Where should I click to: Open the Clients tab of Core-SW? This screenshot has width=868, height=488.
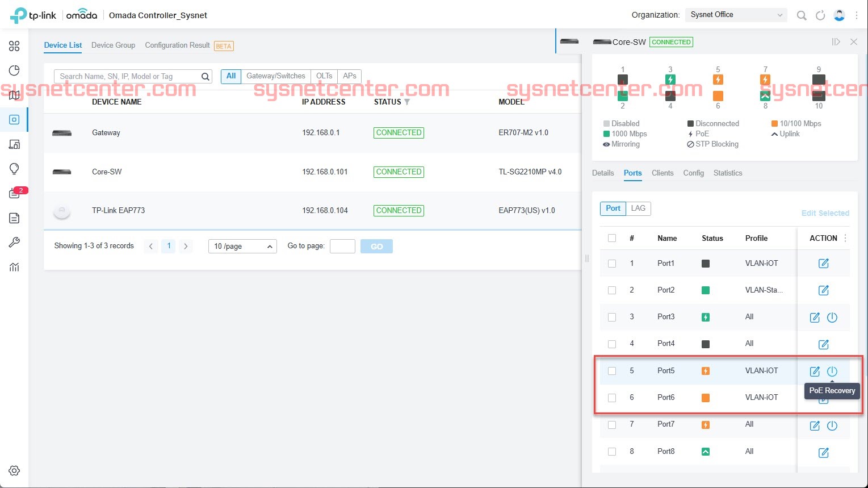point(662,173)
